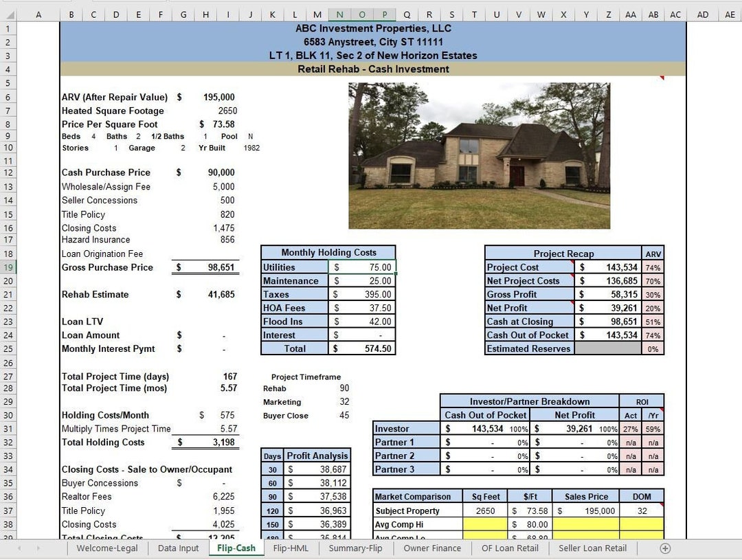Add a new worksheet using the plus icon
742x560 pixels.
[x=664, y=548]
